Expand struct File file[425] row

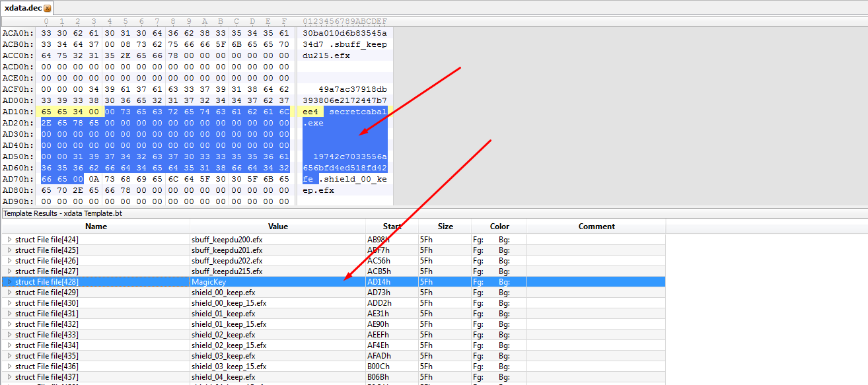tap(9, 250)
